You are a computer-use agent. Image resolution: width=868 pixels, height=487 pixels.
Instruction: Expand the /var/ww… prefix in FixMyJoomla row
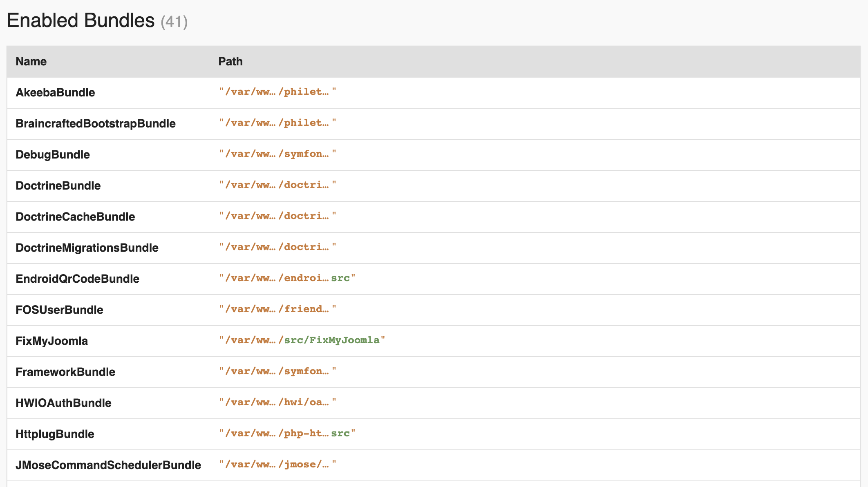[250, 340]
